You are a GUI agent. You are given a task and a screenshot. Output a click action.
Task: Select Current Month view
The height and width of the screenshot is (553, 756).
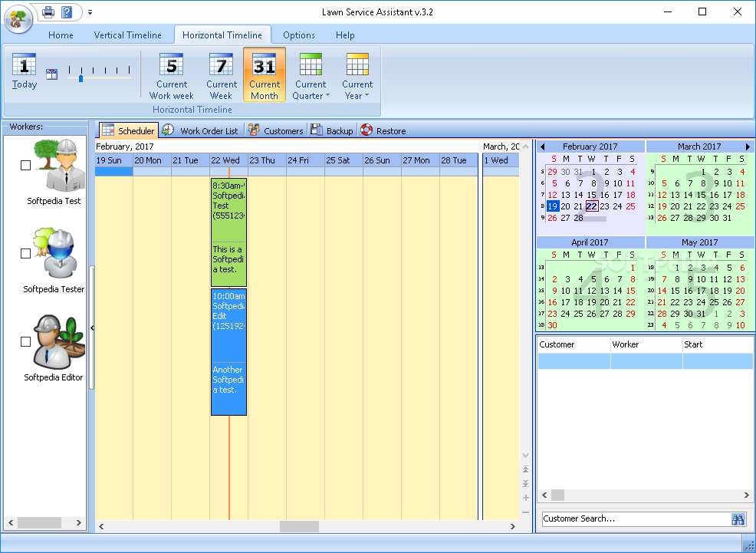pos(265,74)
